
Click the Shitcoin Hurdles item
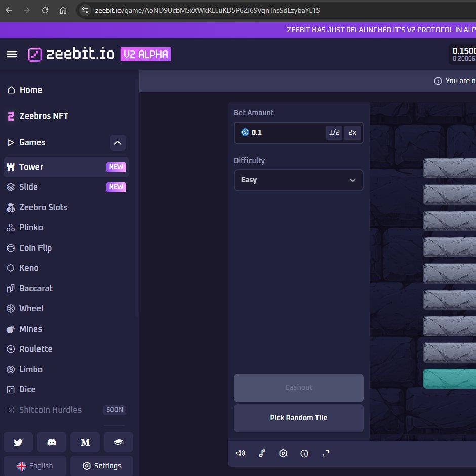point(66,410)
